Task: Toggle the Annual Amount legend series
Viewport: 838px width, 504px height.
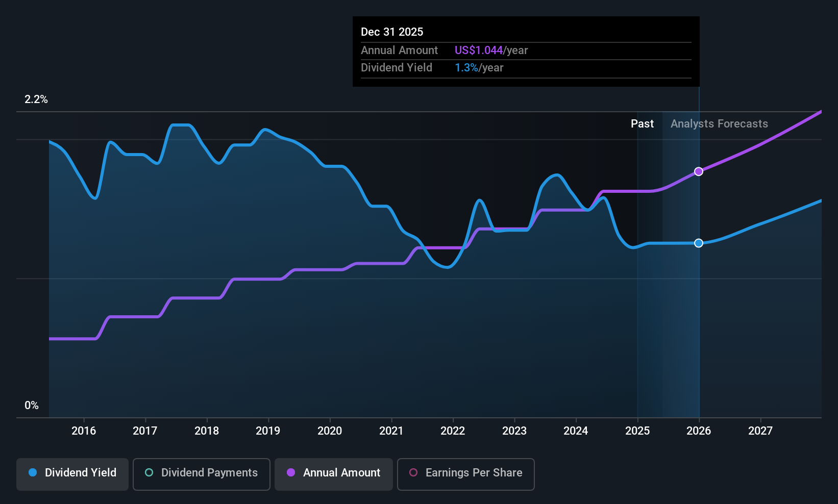Action: (334, 474)
